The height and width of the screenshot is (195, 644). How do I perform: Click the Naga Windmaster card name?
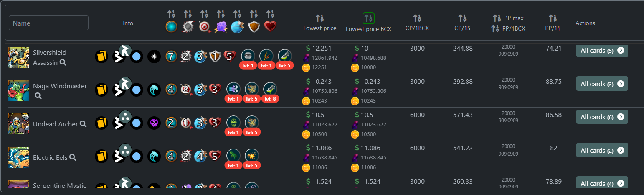(60, 86)
